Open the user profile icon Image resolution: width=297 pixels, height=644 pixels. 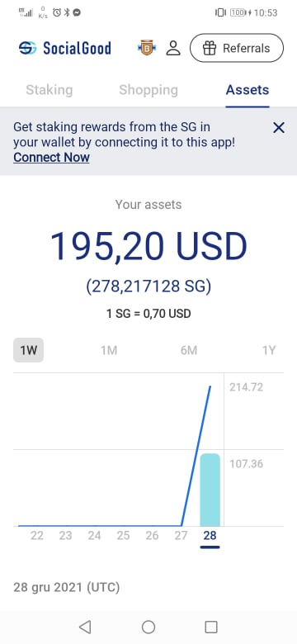pyautogui.click(x=173, y=48)
